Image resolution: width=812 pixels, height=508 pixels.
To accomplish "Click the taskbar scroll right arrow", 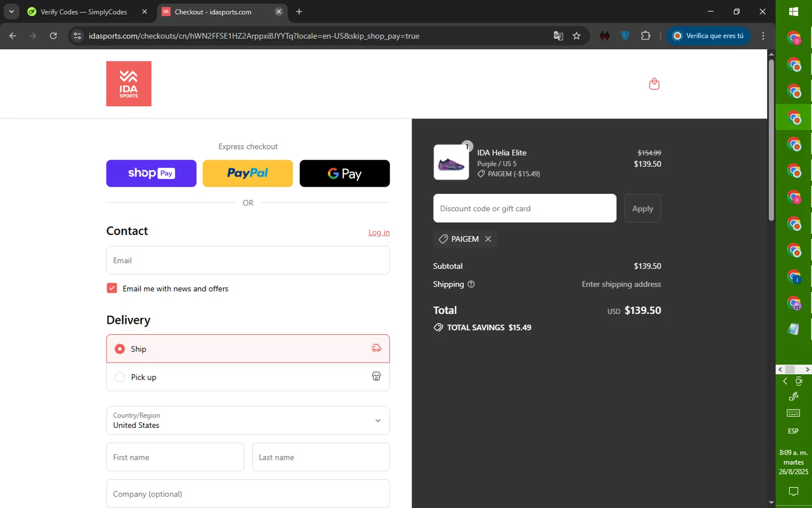I will [807, 369].
